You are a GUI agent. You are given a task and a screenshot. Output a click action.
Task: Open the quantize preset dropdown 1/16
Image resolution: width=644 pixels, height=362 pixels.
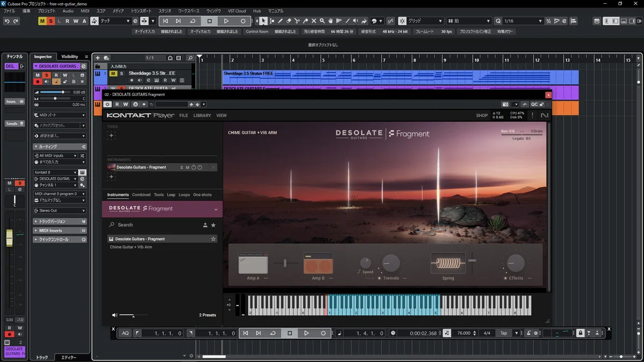pyautogui.click(x=523, y=21)
